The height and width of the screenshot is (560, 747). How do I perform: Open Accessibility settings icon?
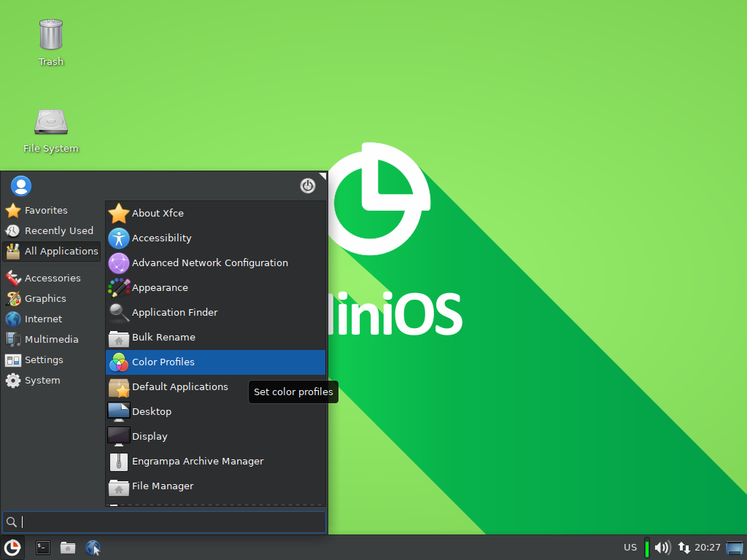(119, 238)
